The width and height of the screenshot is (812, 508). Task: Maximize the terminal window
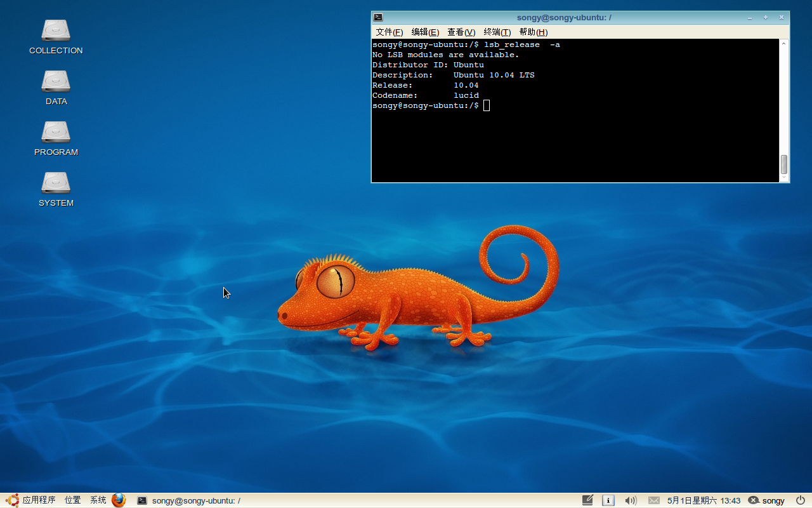pos(766,18)
